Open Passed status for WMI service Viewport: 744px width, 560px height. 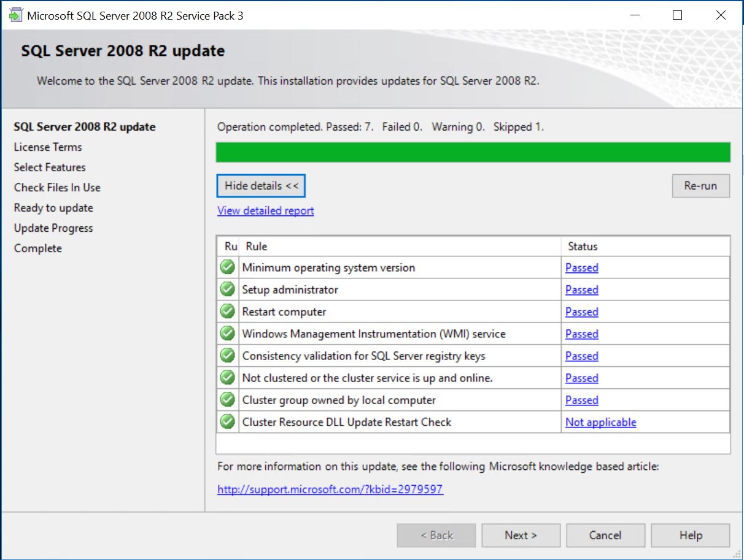coord(582,334)
